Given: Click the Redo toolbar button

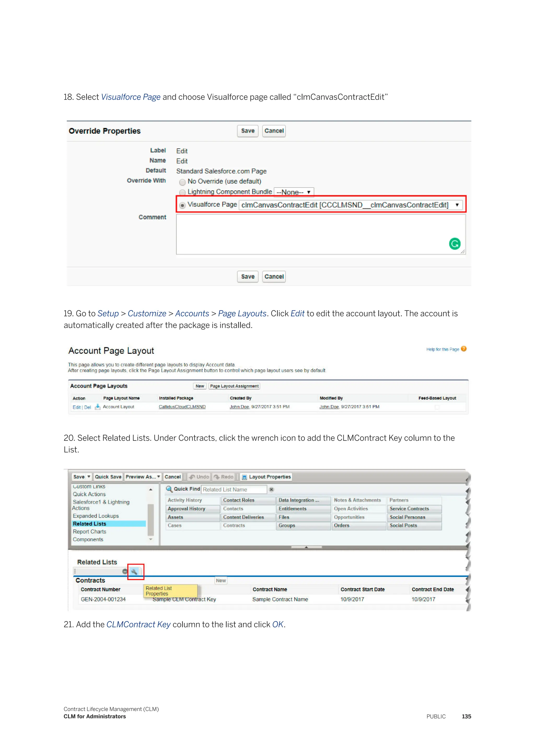Looking at the screenshot, I should coord(223,477).
